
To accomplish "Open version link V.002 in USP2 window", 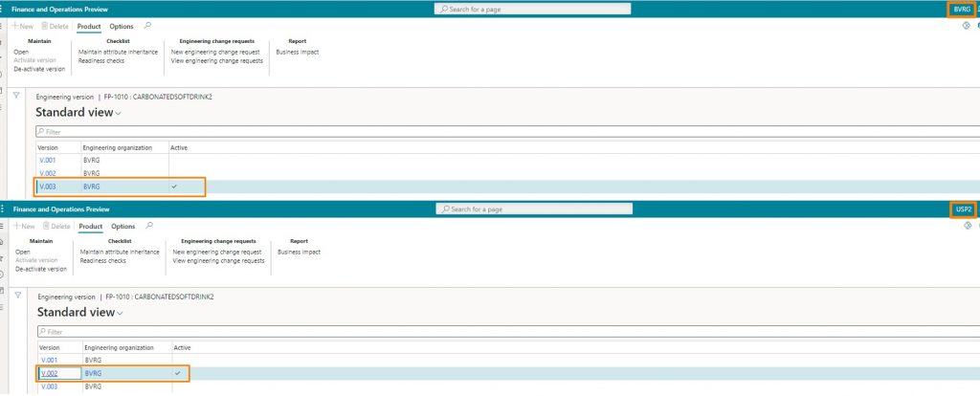I will click(x=50, y=373).
